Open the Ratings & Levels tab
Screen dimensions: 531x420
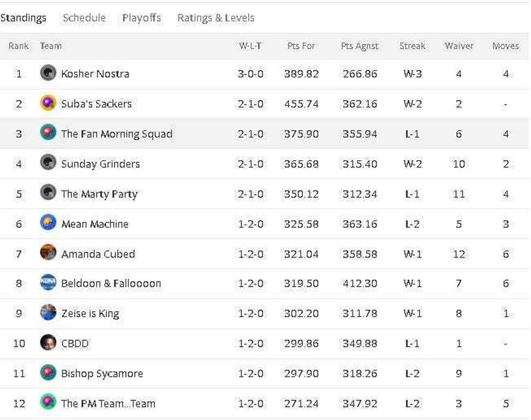[216, 18]
